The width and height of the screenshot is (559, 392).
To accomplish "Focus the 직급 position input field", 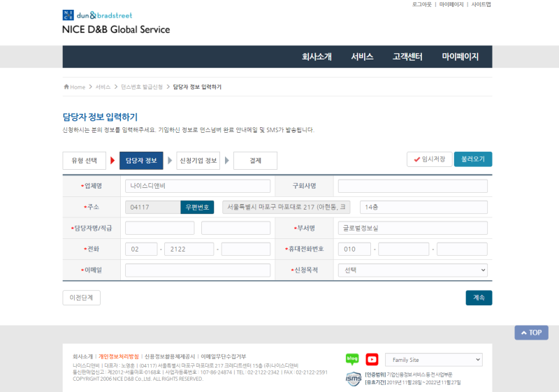I will click(235, 228).
